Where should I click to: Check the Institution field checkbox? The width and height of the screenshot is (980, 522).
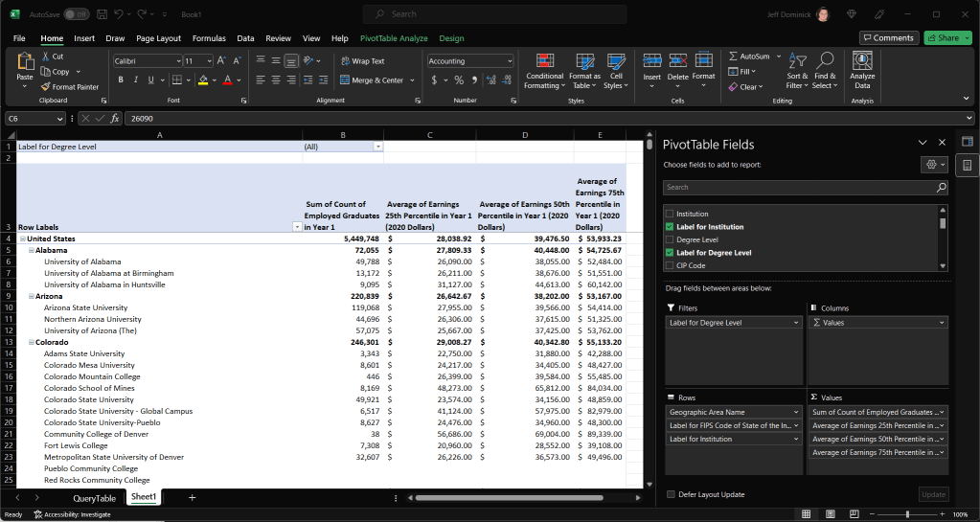click(x=669, y=214)
